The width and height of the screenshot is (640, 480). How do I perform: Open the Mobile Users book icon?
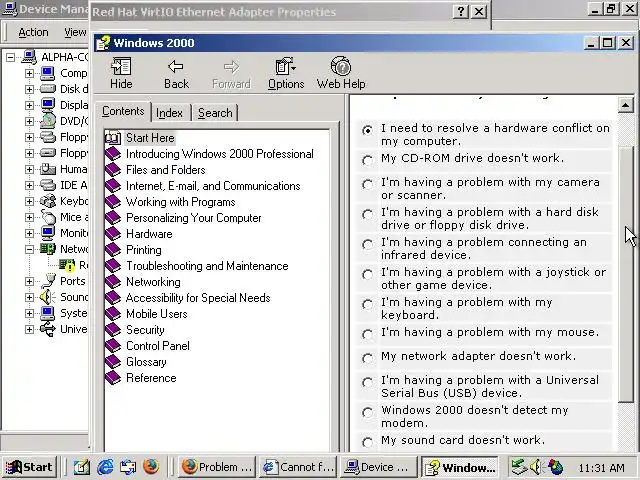[113, 314]
